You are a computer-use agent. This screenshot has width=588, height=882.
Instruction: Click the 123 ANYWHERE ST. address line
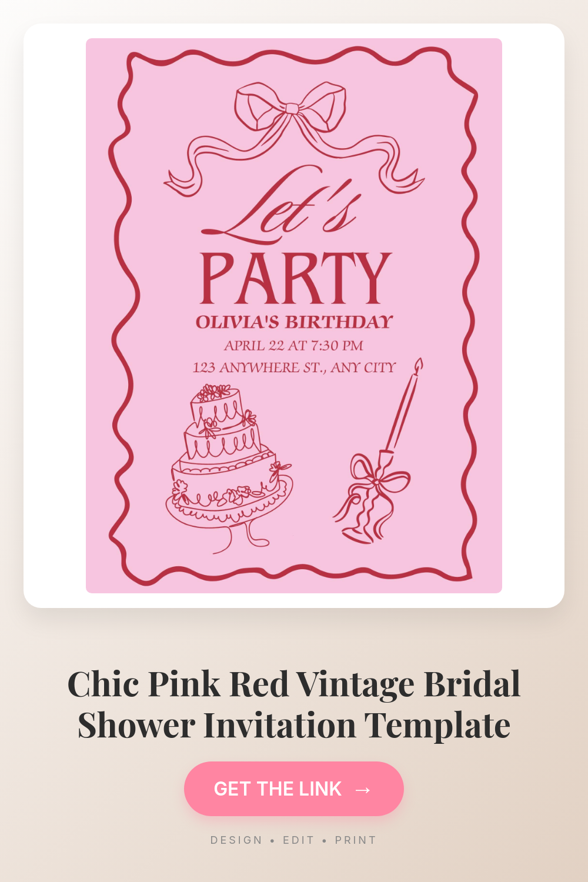[x=294, y=367]
